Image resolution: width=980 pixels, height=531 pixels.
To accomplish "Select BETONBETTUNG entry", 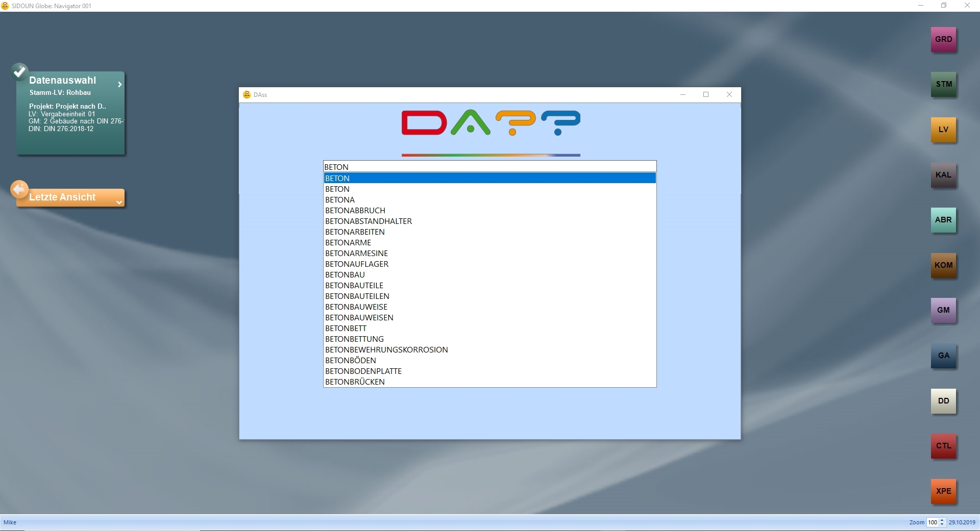I will coord(490,339).
